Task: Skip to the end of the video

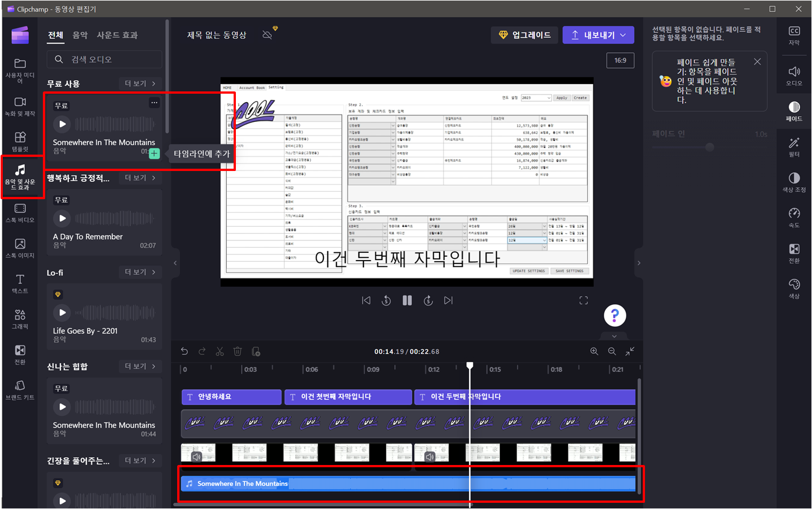Action: point(449,300)
